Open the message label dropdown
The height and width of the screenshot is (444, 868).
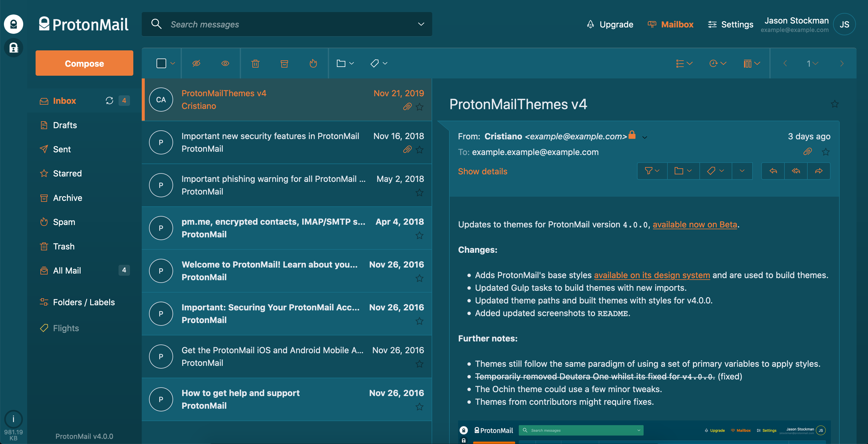(x=715, y=171)
